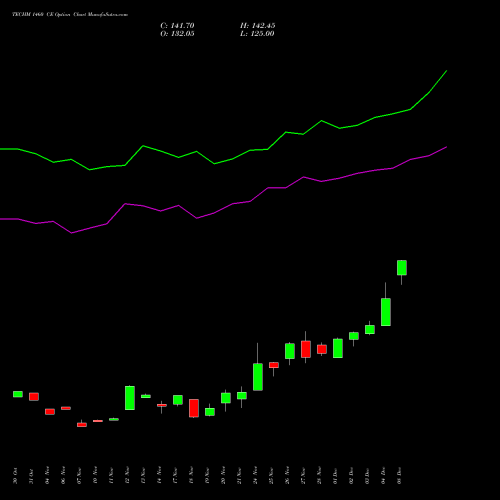Image resolution: width=500 pixels, height=500 pixels.
Task: Select the chart title text at top left
Action: [x=70, y=15]
